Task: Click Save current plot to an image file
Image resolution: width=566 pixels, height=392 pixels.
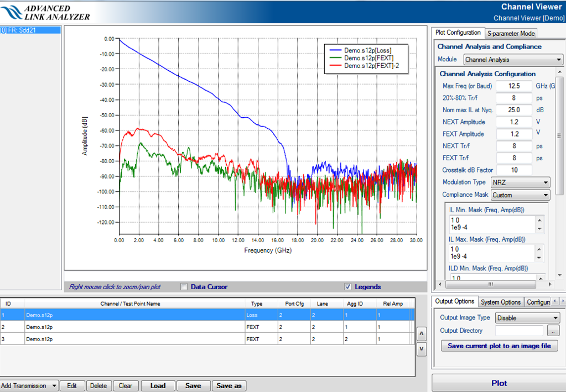Action: (499, 346)
